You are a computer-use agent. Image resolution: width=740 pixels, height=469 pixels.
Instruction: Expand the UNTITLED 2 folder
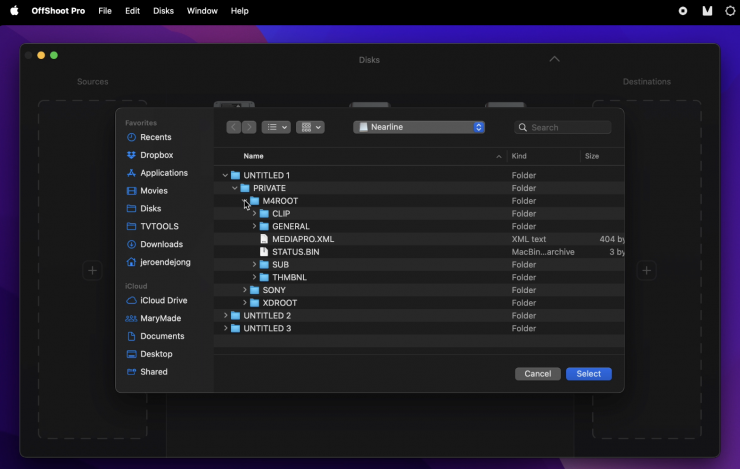pyautogui.click(x=225, y=316)
